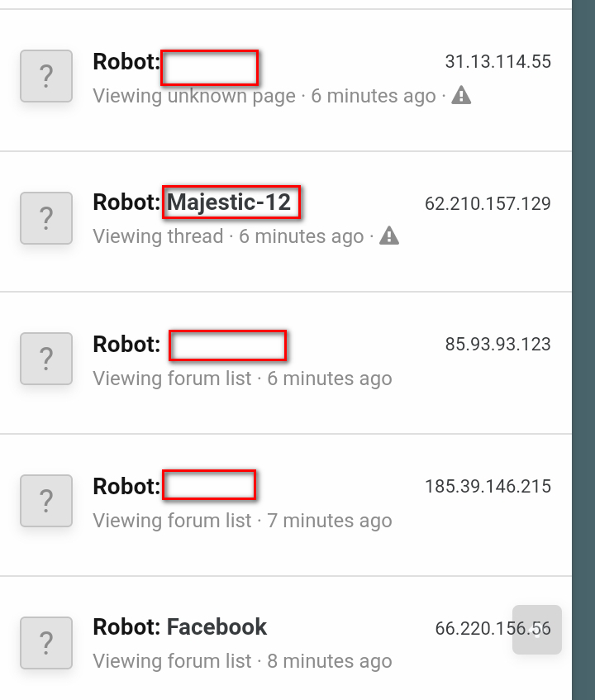
Task: Click the question mark avatar of the first robot
Action: click(x=45, y=76)
